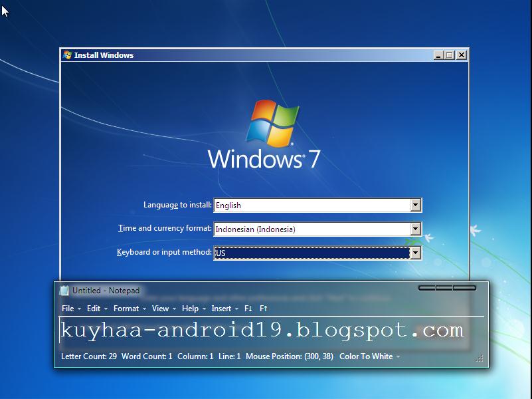Open the Notepad Format menu
532x399 pixels.
130,309
